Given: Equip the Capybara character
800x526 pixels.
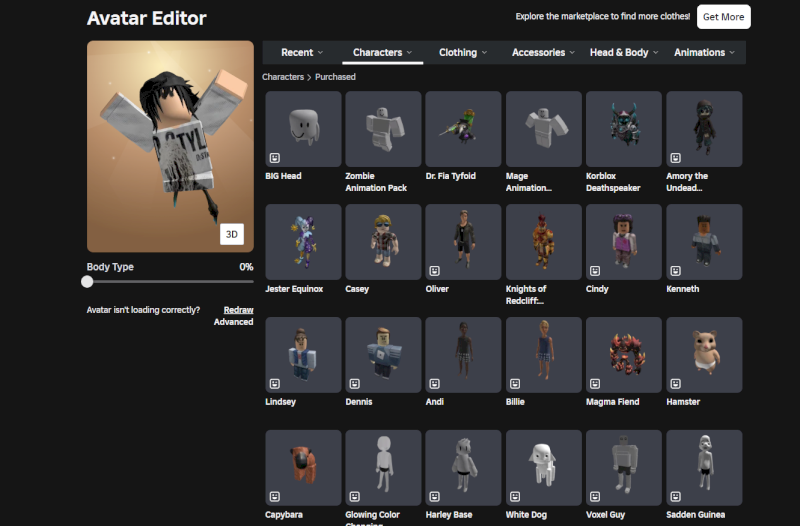Looking at the screenshot, I should click(303, 468).
